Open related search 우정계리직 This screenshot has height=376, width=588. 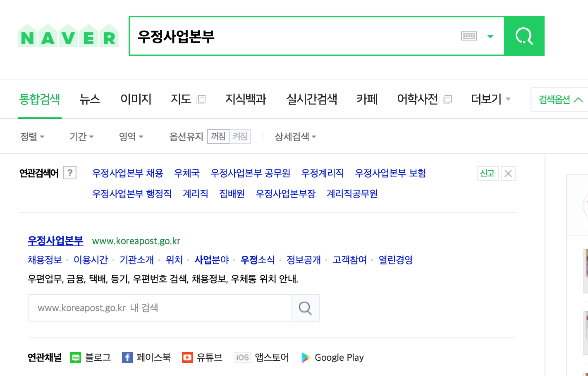[323, 173]
